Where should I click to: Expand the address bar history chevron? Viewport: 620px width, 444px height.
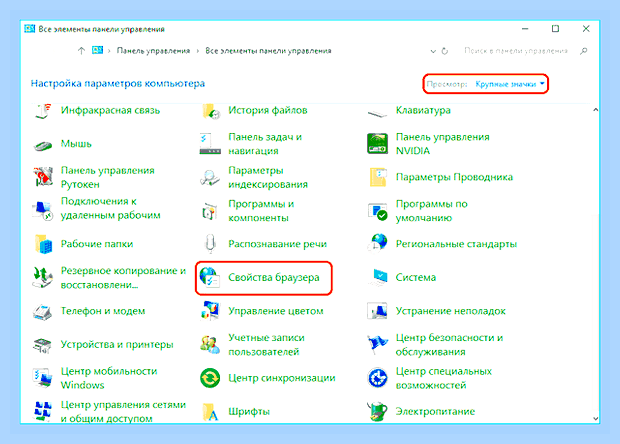pyautogui.click(x=433, y=51)
